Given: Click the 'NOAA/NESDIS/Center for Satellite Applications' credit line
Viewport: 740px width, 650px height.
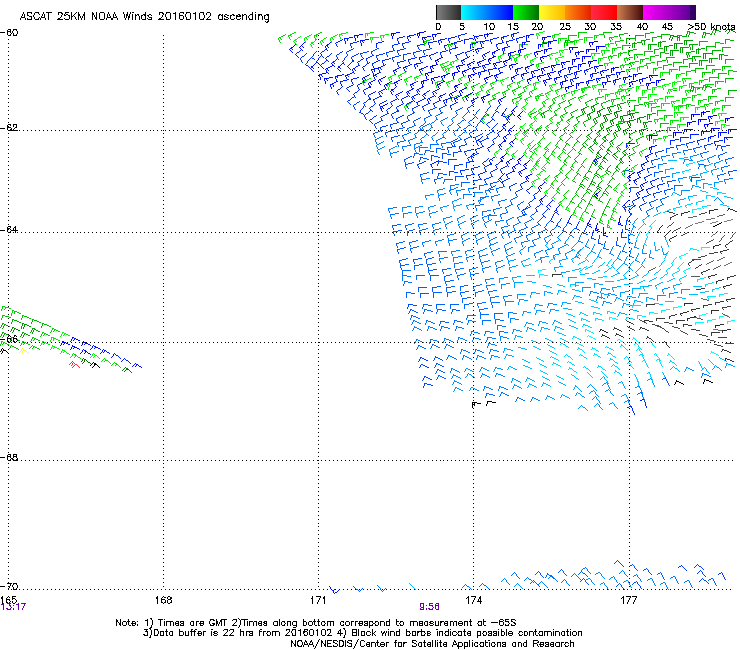Looking at the screenshot, I should (432, 644).
